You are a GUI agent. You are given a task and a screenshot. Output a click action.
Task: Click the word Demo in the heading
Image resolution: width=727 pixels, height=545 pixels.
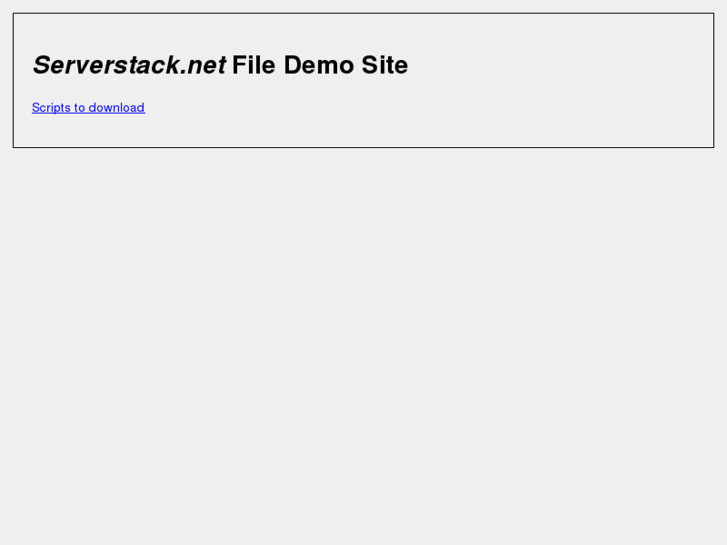319,65
